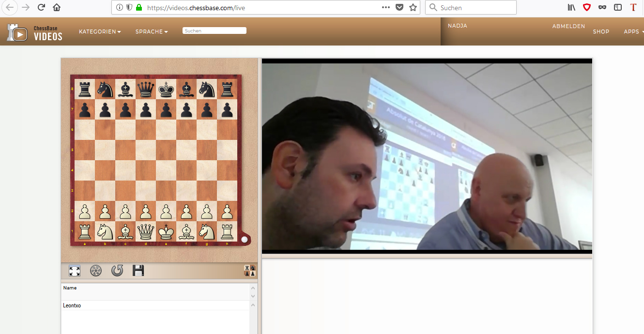The image size is (644, 334).
Task: Save page to Pocket
Action: coord(399,7)
